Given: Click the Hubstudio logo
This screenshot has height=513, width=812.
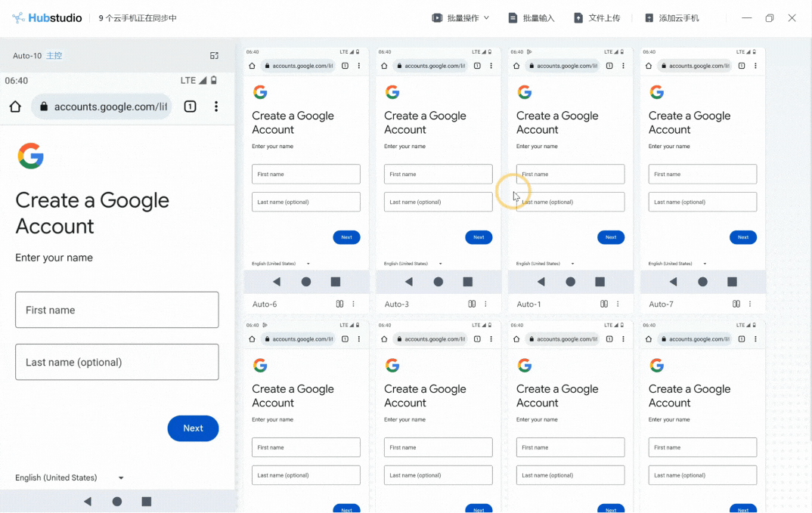Looking at the screenshot, I should [x=47, y=18].
